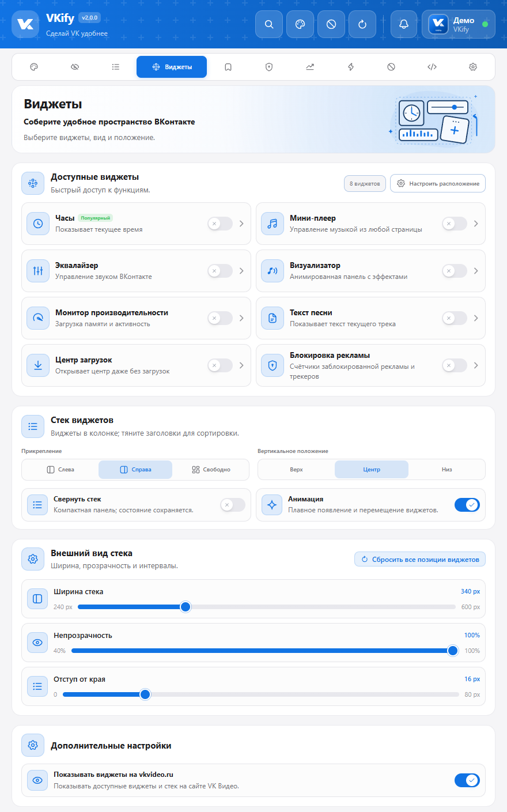Click the Блокировка рекламы shield icon
This screenshot has width=507, height=812.
point(273,365)
